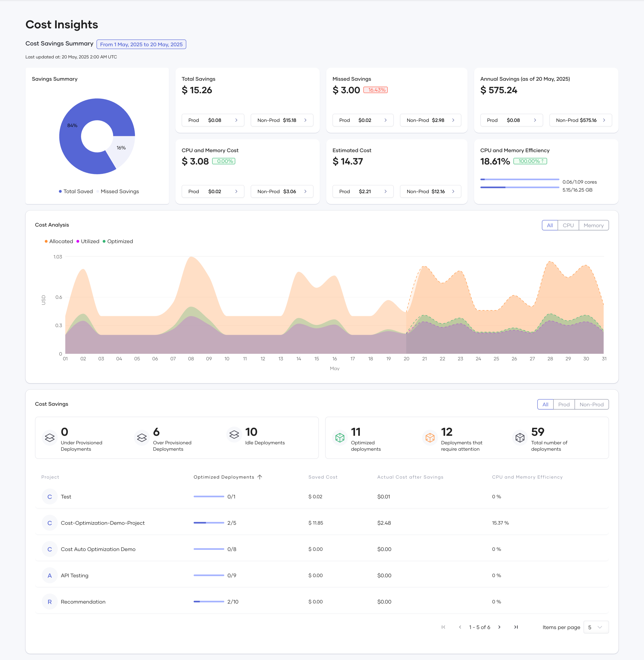644x660 pixels.
Task: Click the Under Provisioned Deployments stack icon
Action: coord(49,437)
